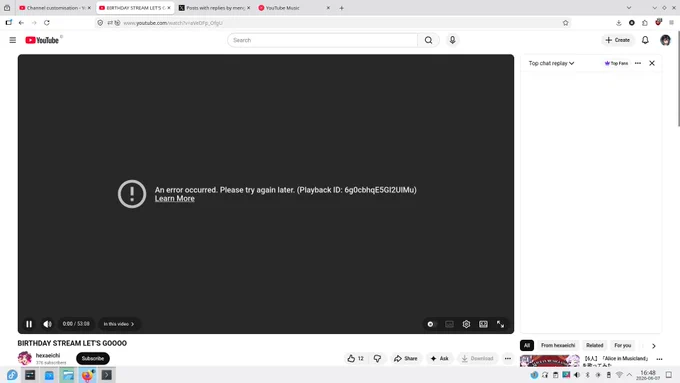Switch to Channel customisation tab
680x383 pixels.
point(55,8)
